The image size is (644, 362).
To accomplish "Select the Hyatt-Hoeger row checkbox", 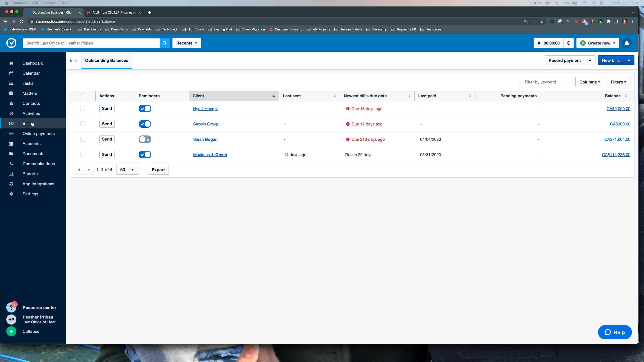I will [83, 109].
